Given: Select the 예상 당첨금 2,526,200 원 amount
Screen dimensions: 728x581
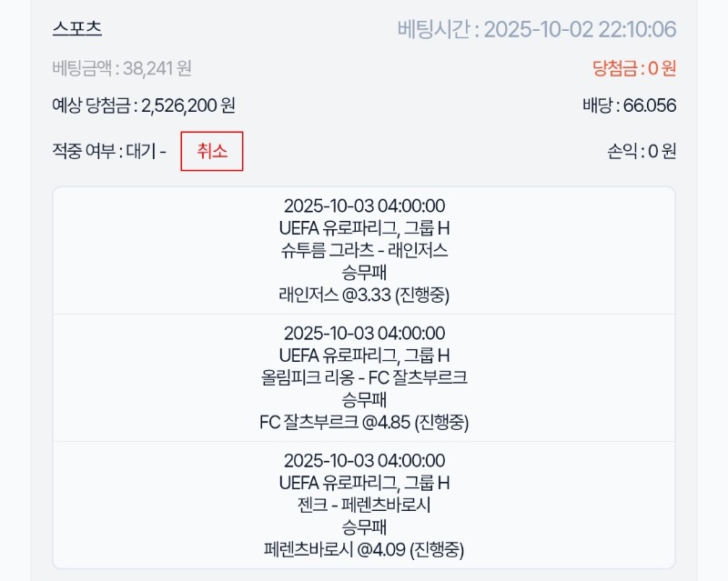Looking at the screenshot, I should [144, 105].
